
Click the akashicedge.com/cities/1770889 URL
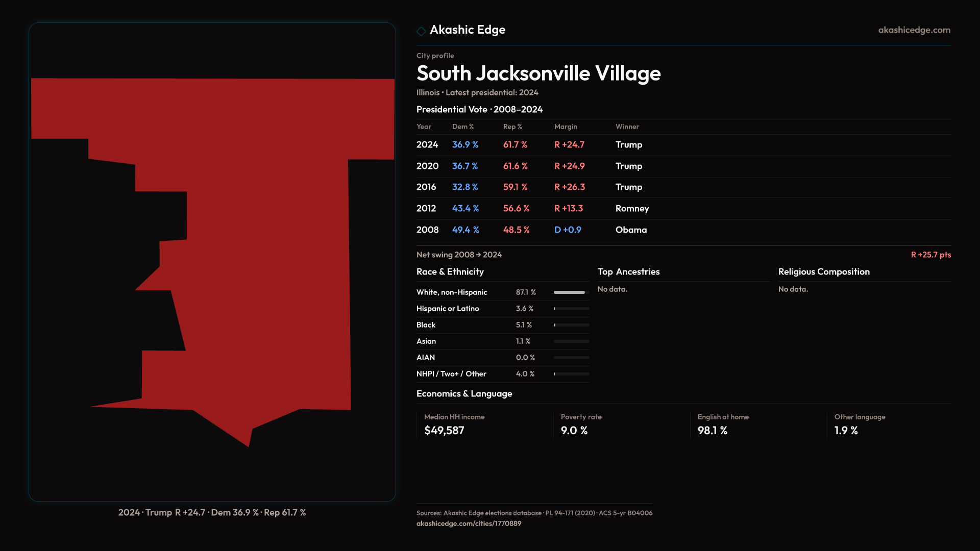coord(469,523)
